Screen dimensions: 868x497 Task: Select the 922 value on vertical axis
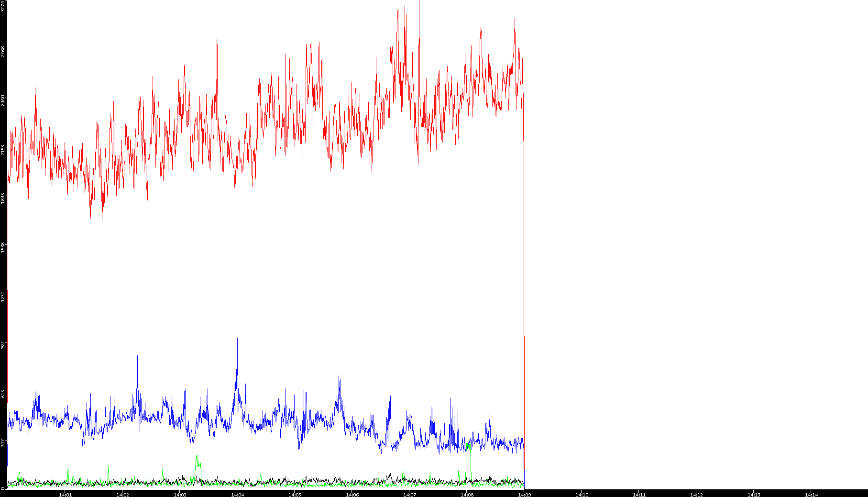pyautogui.click(x=3, y=344)
